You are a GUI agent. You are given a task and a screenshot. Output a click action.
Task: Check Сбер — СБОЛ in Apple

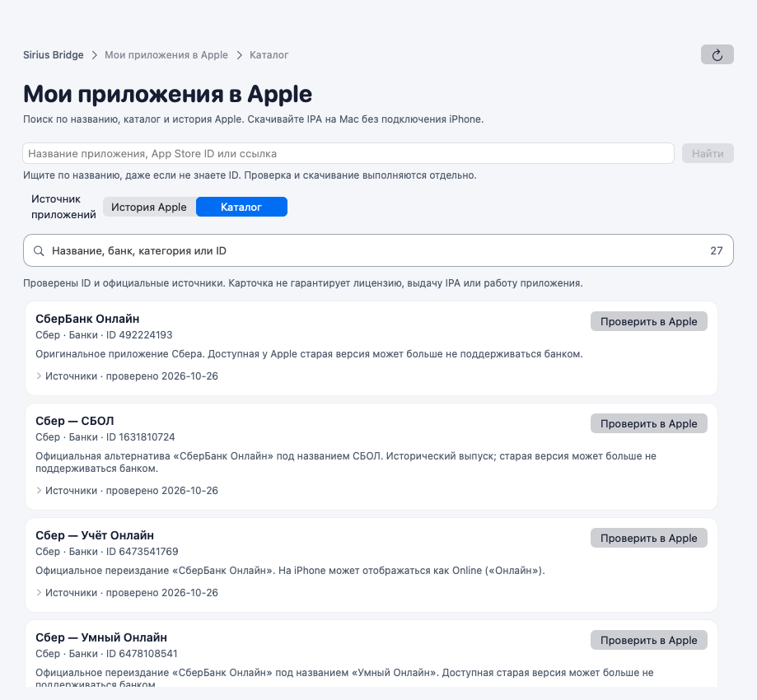coord(648,423)
